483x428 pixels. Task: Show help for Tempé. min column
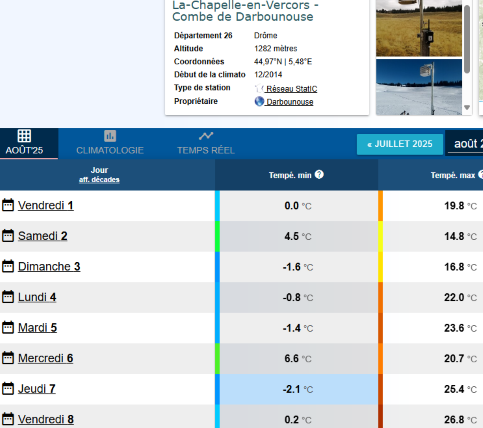[319, 174]
